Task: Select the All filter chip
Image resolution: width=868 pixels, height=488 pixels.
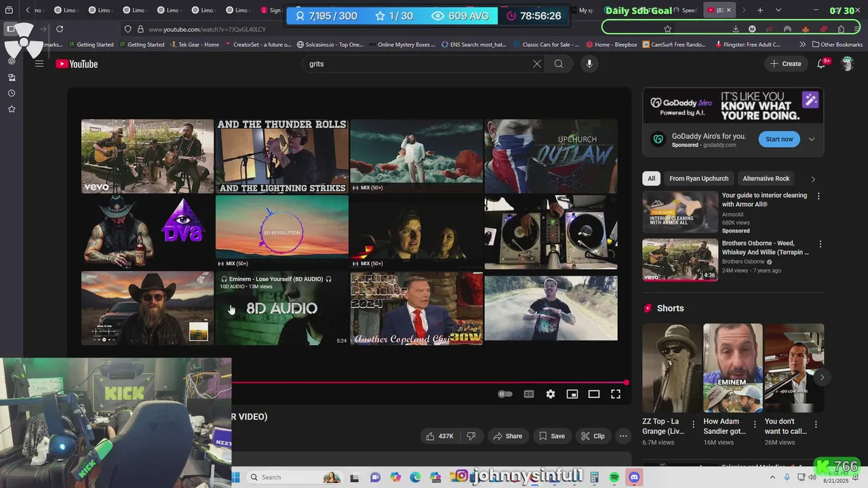Action: (x=651, y=178)
